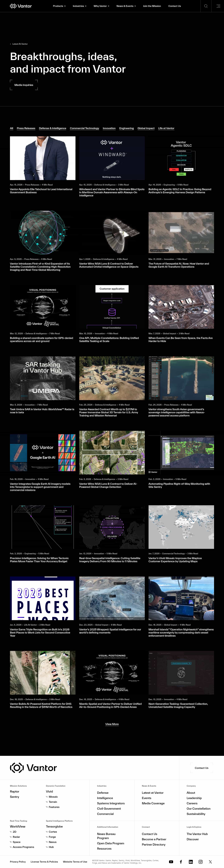The image size is (224, 868).
Task: Filter articles by Commercial Technology
Action: click(85, 128)
